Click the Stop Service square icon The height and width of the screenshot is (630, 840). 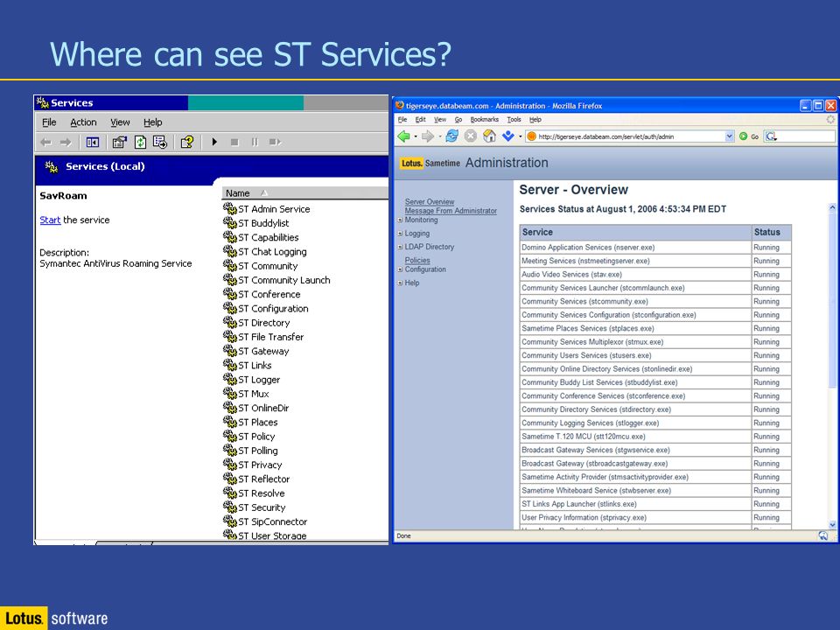[234, 142]
